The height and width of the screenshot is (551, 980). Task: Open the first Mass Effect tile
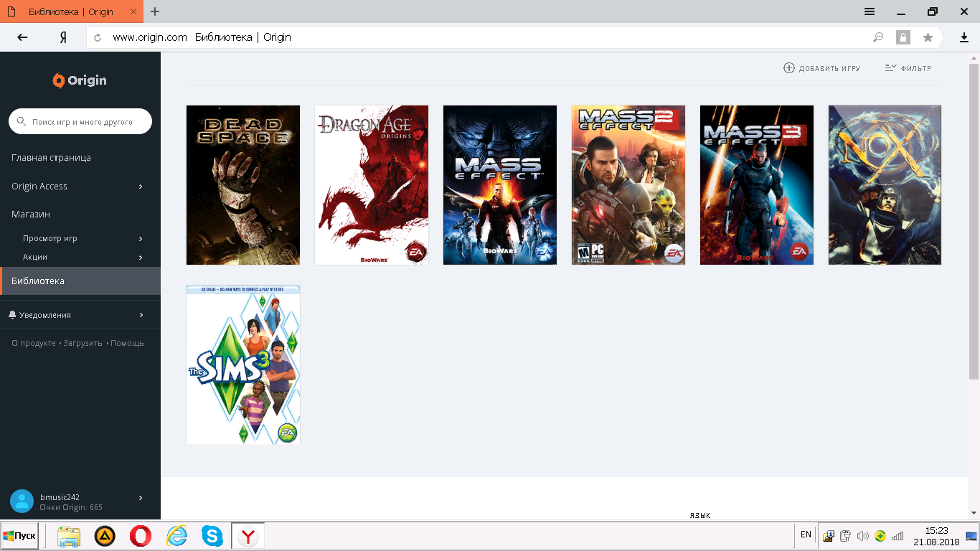coord(500,185)
